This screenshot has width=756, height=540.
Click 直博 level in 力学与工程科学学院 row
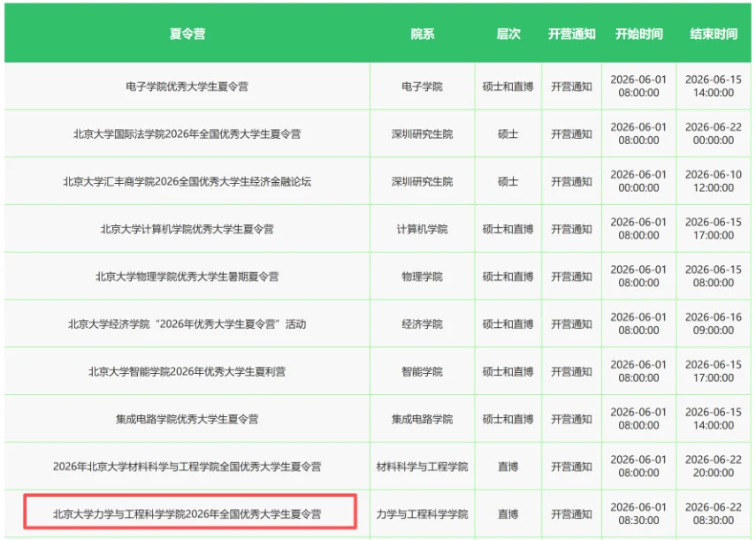click(508, 514)
